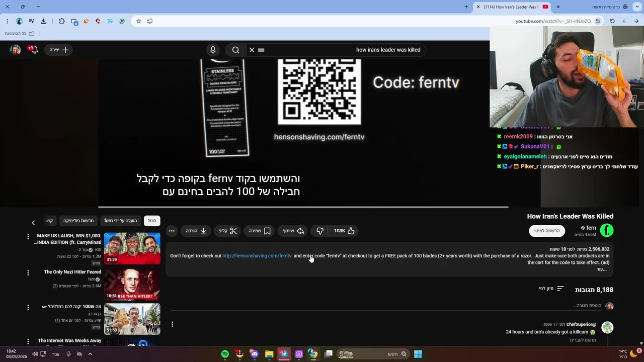
Task: Click the YouTube search magnifier button
Action: (235, 50)
